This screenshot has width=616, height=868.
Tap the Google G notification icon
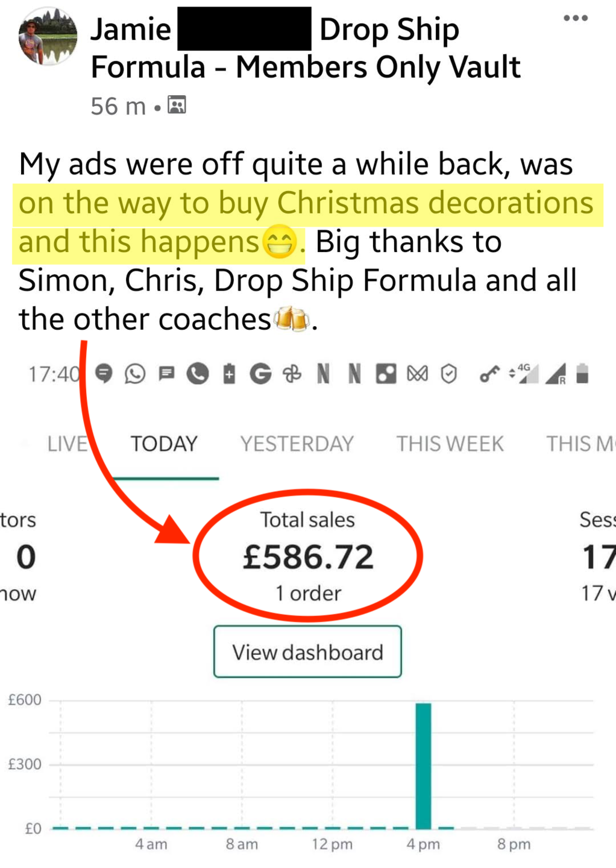coord(260,374)
